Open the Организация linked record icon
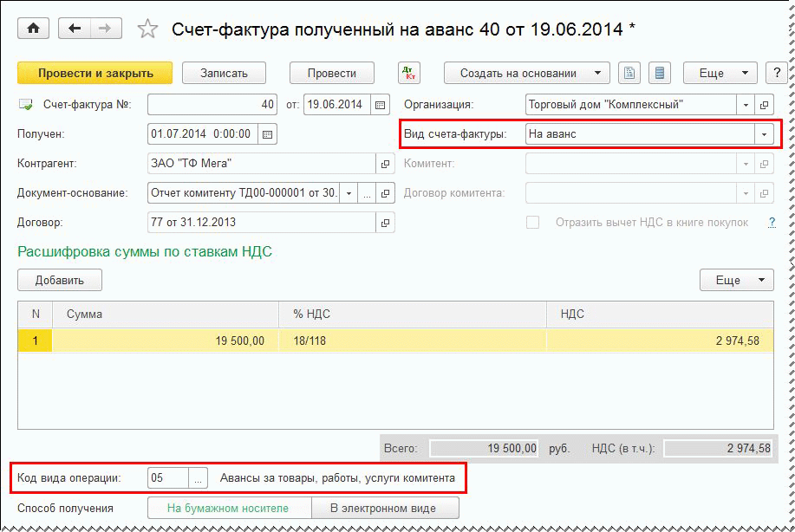The height and width of the screenshot is (532, 795). [764, 105]
